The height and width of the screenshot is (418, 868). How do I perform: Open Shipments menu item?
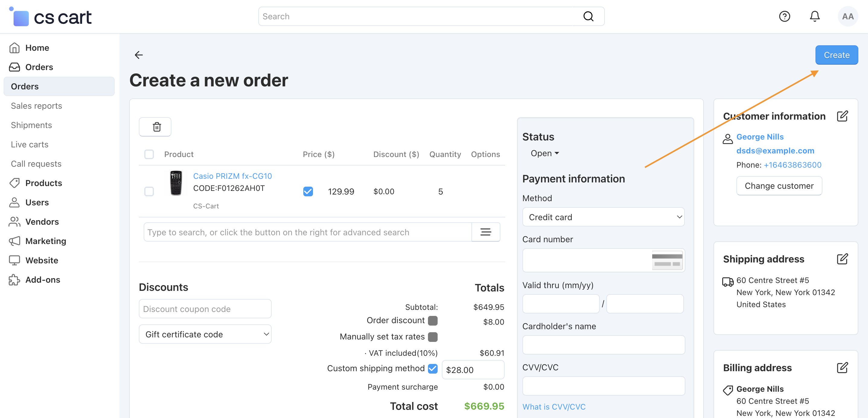pyautogui.click(x=31, y=125)
